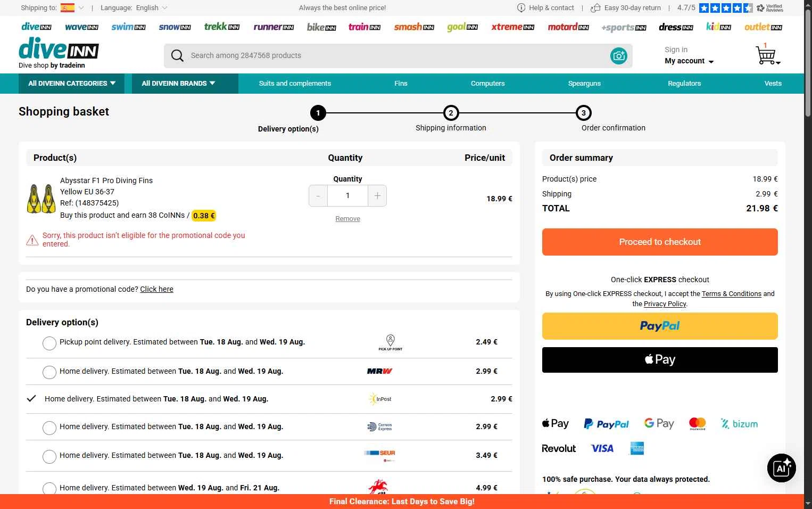Open the motardINN store logo
This screenshot has width=812, height=509.
[568, 27]
